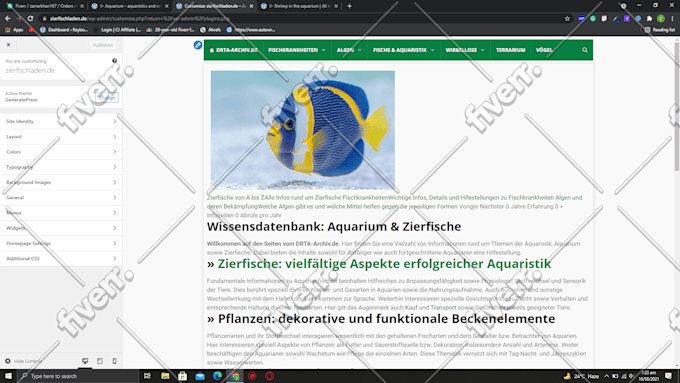680x383 pixels.
Task: Open the Windows Start menu
Action: (8, 376)
